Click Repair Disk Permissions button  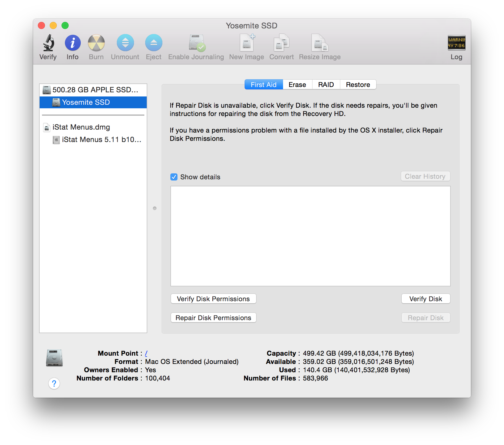point(213,318)
